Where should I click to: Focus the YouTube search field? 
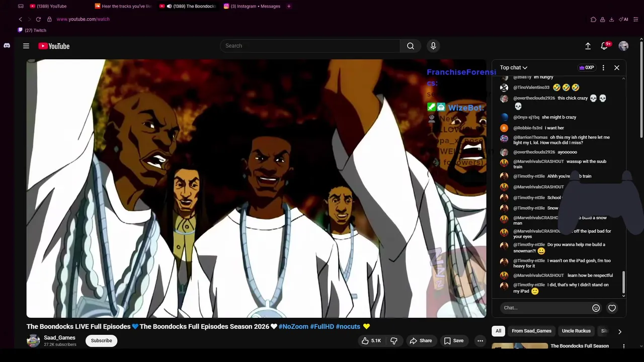click(310, 46)
